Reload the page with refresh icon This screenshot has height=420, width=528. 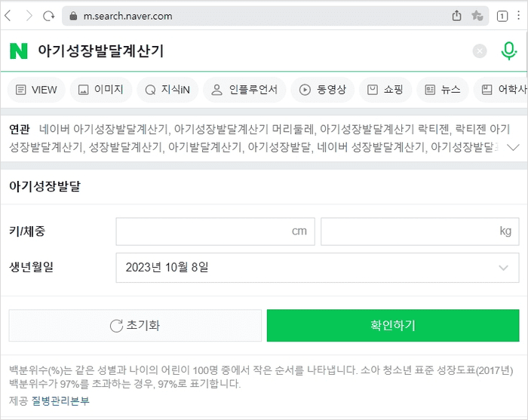pos(49,16)
